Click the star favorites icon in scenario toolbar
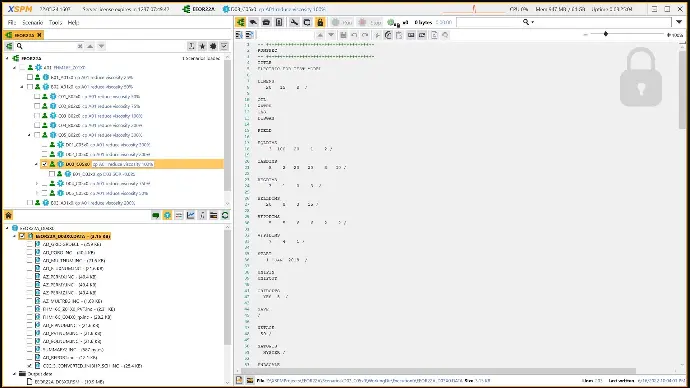 pos(202,46)
